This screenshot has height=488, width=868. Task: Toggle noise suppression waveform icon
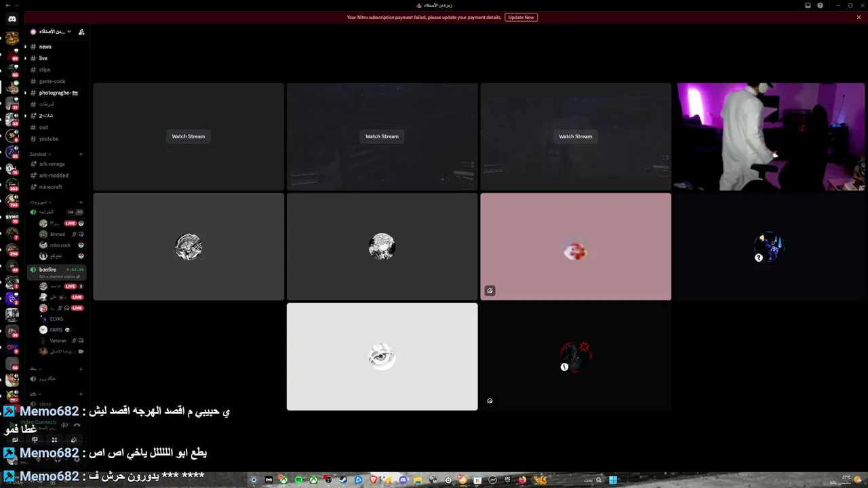[x=64, y=425]
